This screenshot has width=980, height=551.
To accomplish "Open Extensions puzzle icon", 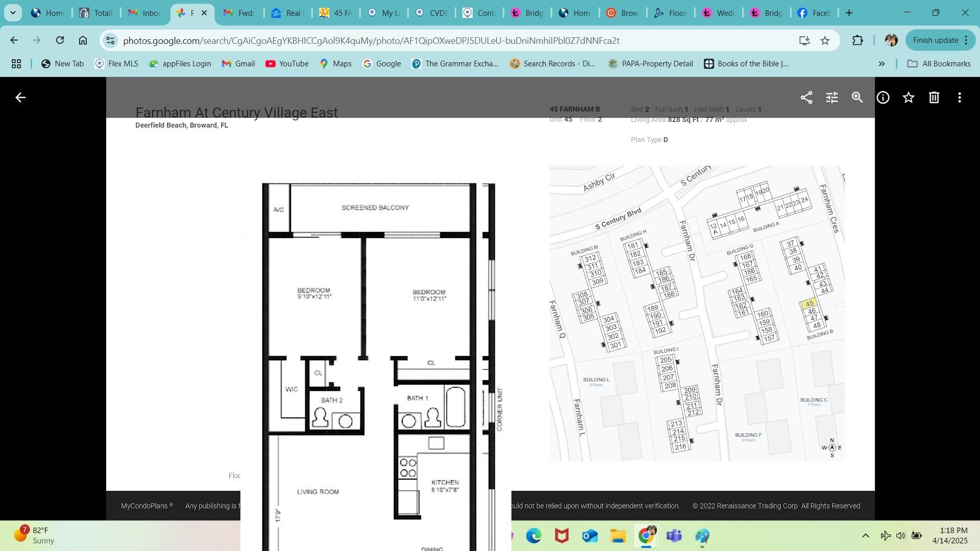I will pos(857,40).
